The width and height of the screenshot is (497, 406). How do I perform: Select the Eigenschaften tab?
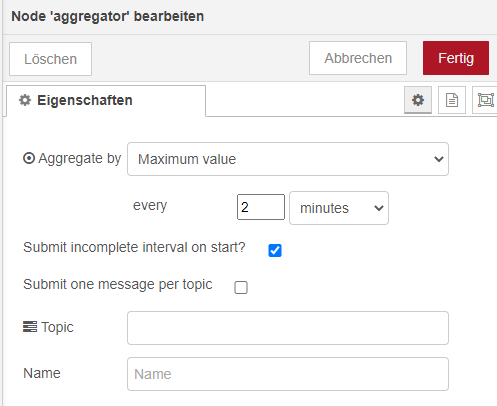tap(106, 100)
